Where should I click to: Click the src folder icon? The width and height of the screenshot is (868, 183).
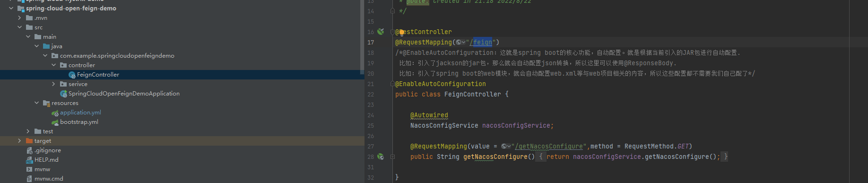click(29, 27)
